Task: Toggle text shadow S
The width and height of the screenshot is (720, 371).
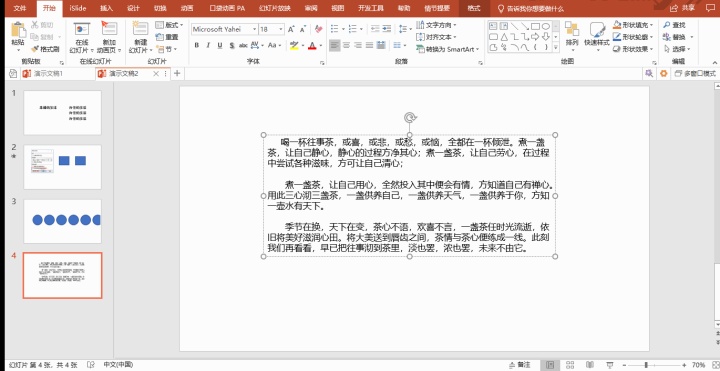Action: pos(232,45)
